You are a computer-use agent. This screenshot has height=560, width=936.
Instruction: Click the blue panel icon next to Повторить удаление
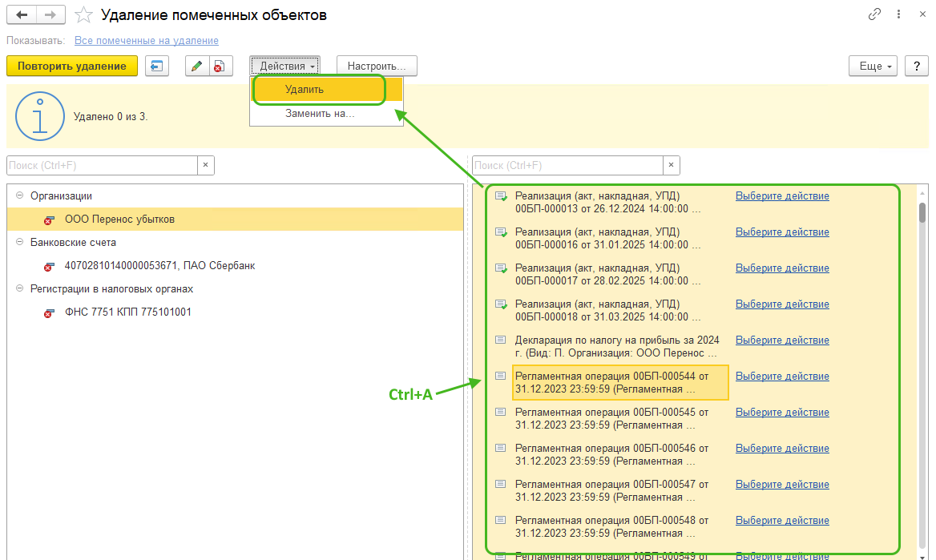click(157, 66)
